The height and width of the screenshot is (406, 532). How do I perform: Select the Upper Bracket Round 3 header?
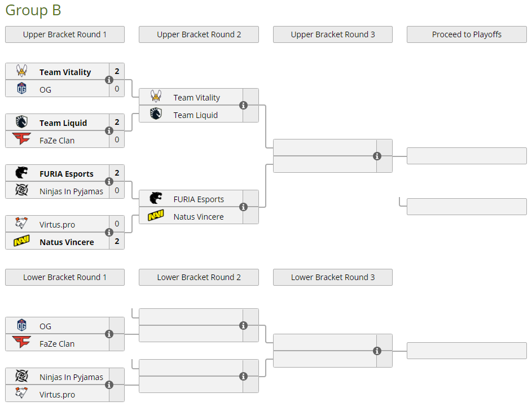[333, 34]
